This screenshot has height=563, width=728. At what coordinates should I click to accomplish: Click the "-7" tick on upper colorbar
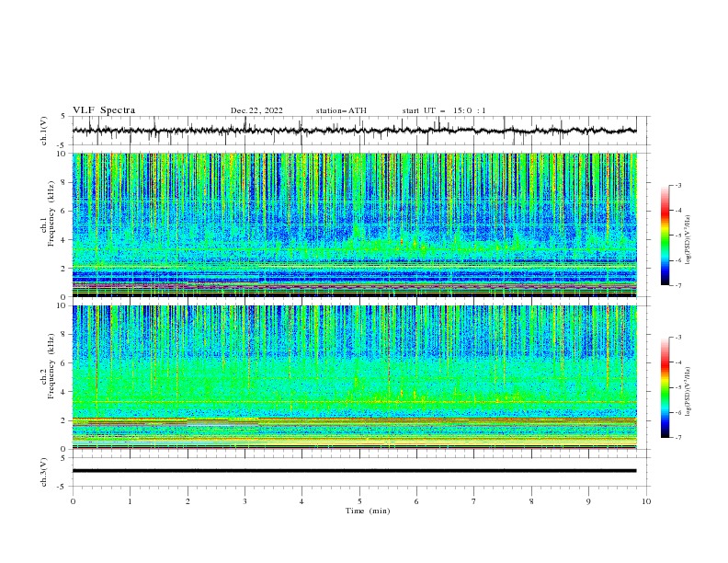coord(677,285)
